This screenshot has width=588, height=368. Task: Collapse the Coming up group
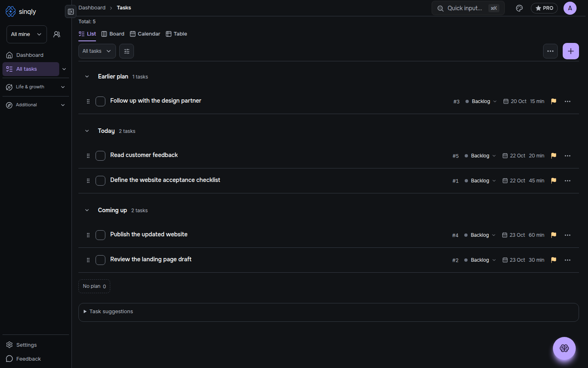[x=87, y=210]
